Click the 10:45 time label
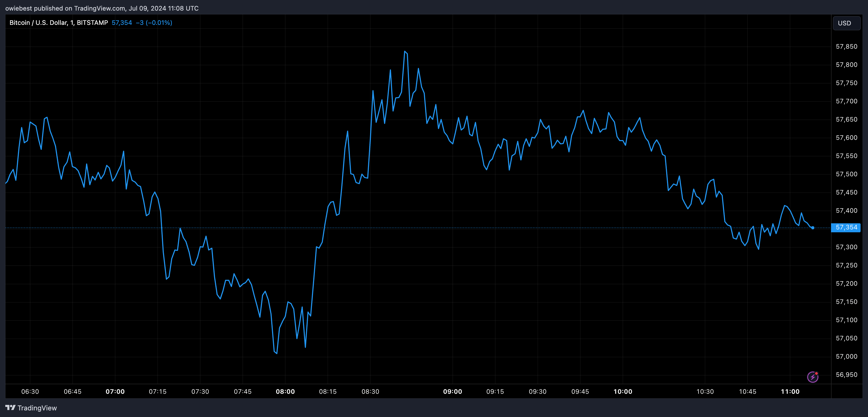The image size is (868, 417). 747,391
